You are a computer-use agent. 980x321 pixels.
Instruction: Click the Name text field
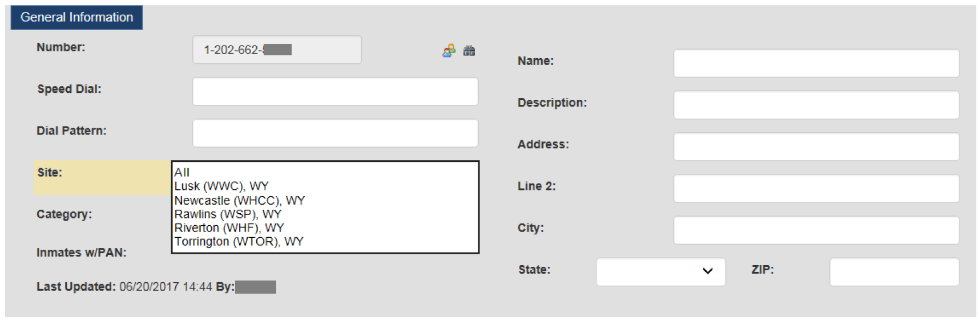pyautogui.click(x=816, y=63)
